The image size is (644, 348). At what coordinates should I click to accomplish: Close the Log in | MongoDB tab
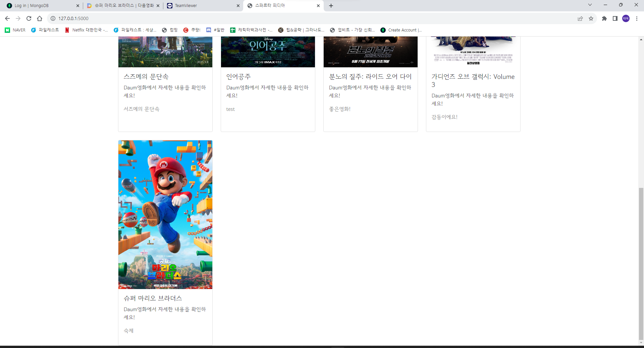tap(78, 6)
